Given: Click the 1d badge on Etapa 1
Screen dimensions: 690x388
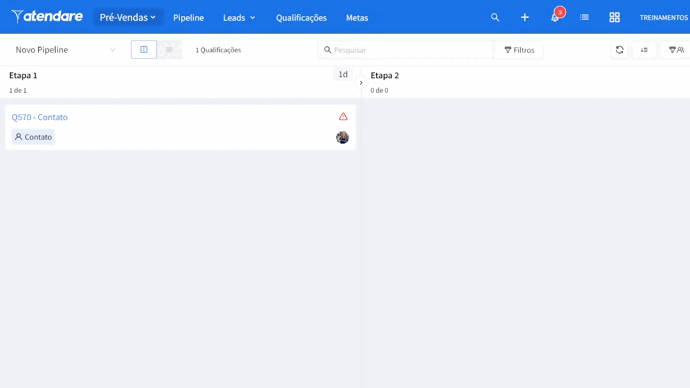Looking at the screenshot, I should pyautogui.click(x=343, y=74).
